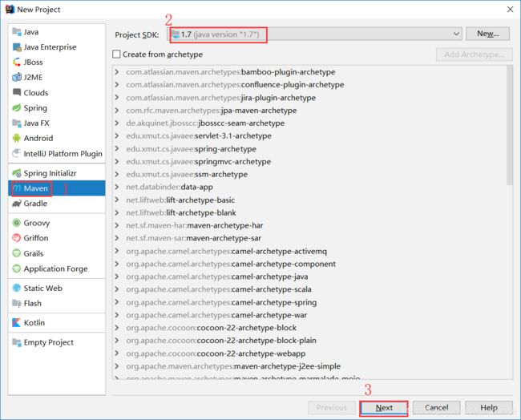Image resolution: width=521 pixels, height=420 pixels.
Task: Close the New Project dialog
Action: pos(510,10)
